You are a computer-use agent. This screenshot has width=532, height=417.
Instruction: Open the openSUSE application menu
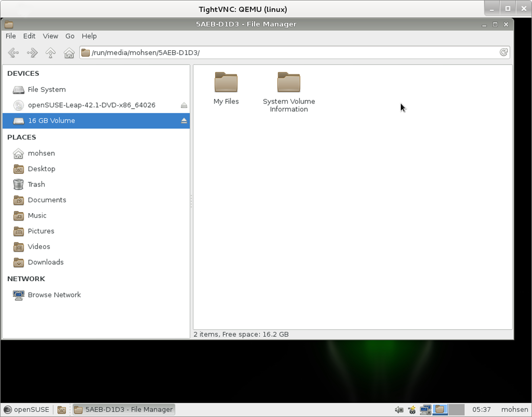27,409
